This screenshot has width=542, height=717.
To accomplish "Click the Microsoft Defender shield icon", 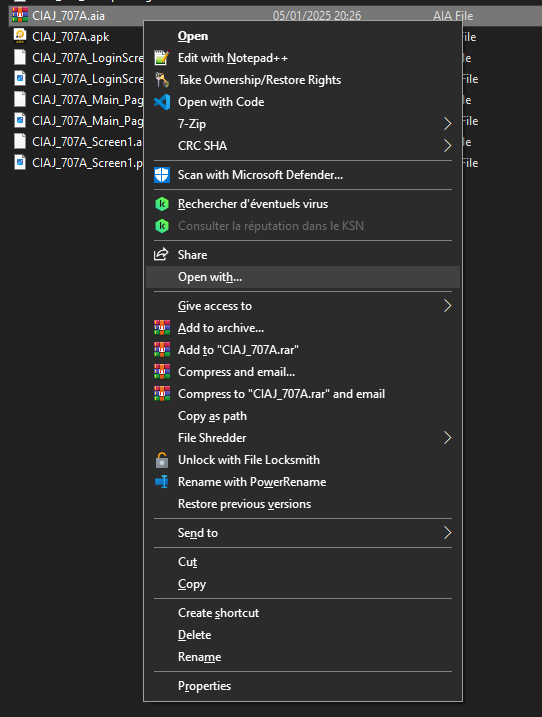I will [162, 175].
